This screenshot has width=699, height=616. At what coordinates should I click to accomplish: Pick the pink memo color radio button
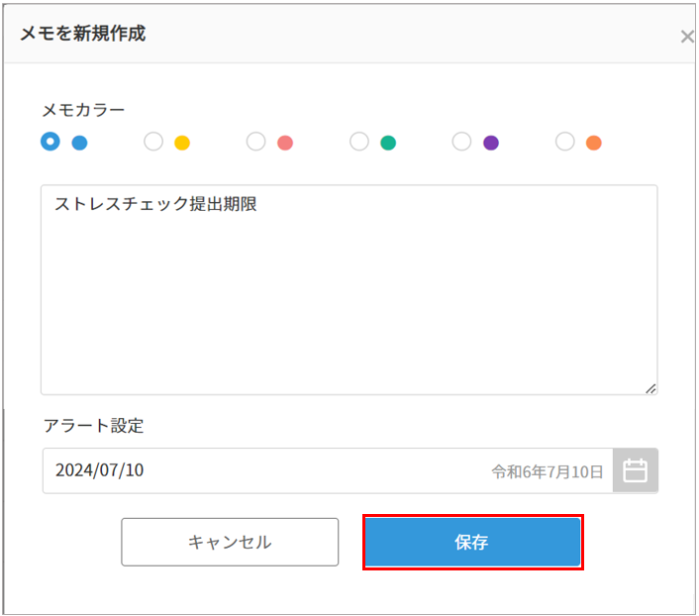(255, 142)
